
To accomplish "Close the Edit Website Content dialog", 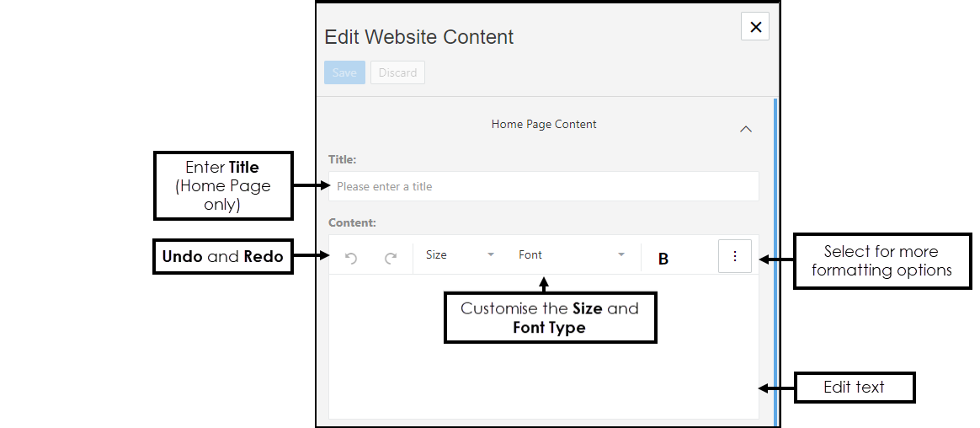I will coord(755,27).
